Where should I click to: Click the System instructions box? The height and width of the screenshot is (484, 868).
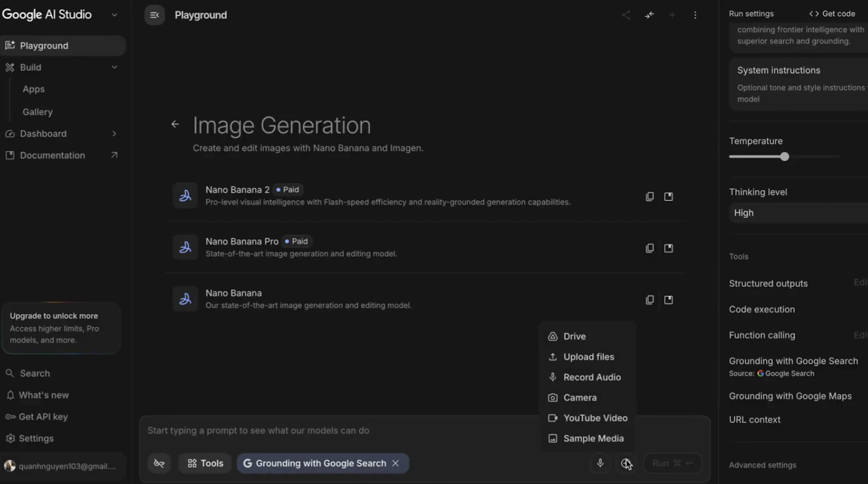[x=799, y=85]
